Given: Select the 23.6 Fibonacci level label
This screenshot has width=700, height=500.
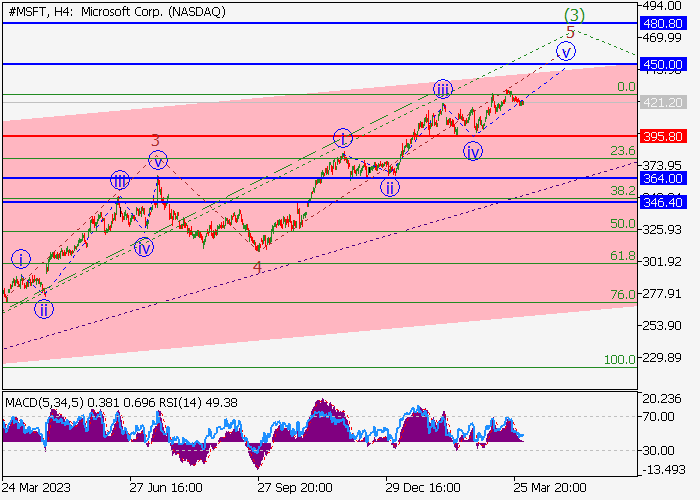Looking at the screenshot, I should point(623,151).
